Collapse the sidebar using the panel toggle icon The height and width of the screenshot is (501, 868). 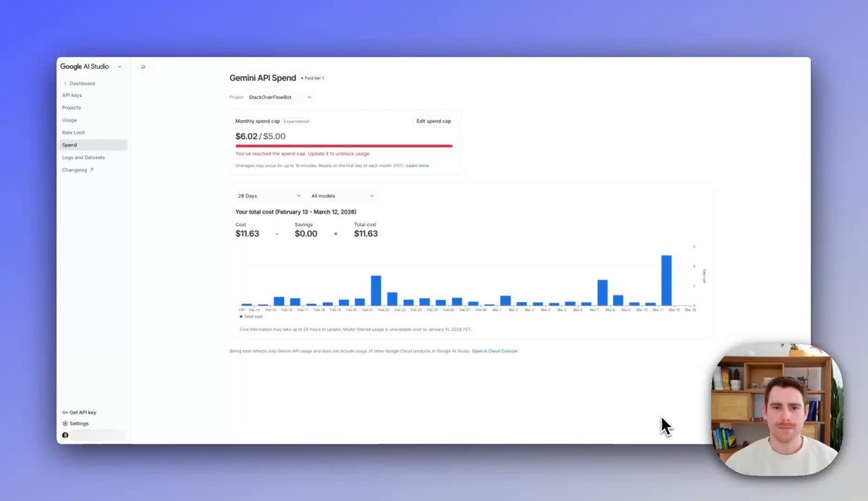coord(143,67)
